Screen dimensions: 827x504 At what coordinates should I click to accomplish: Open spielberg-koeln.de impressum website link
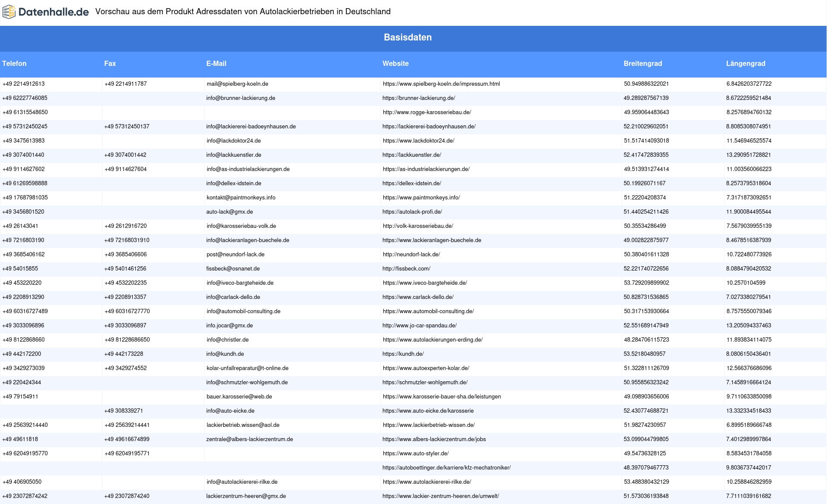coord(441,84)
